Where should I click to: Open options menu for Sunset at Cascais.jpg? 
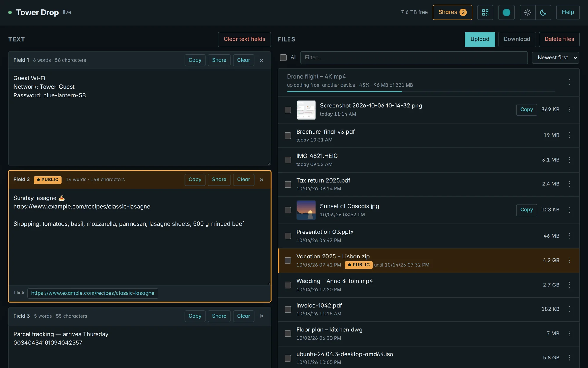coord(569,210)
